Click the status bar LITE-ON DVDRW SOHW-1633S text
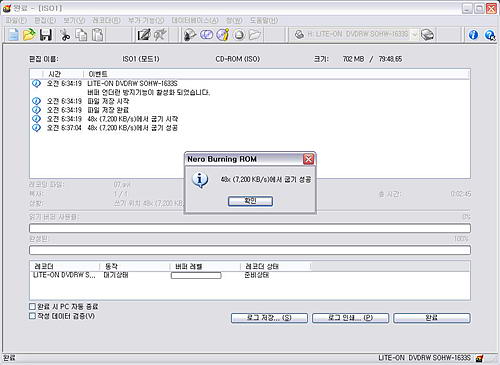Image resolution: width=500 pixels, height=365 pixels. tap(424, 358)
